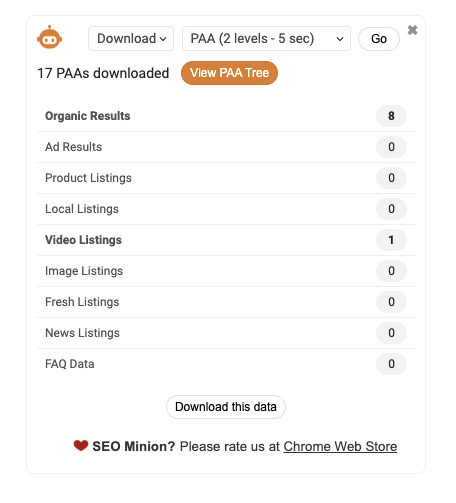The image size is (456, 503).
Task: Click the red heart icon
Action: (x=81, y=445)
